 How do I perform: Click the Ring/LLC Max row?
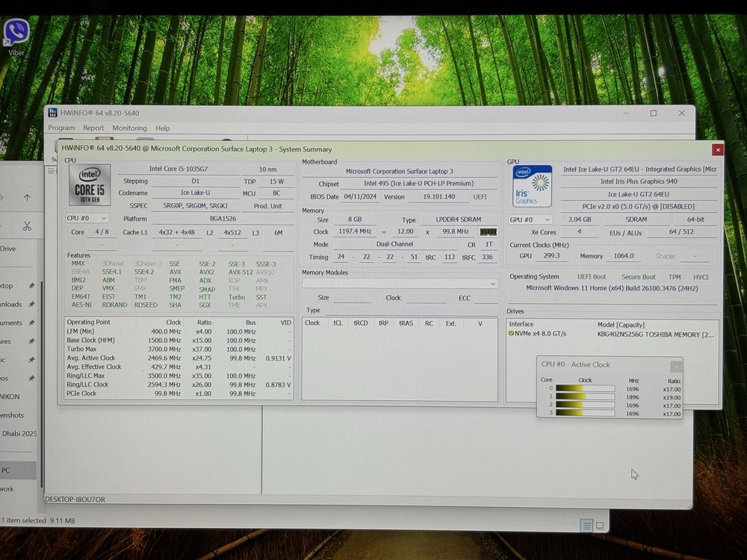pyautogui.click(x=179, y=376)
